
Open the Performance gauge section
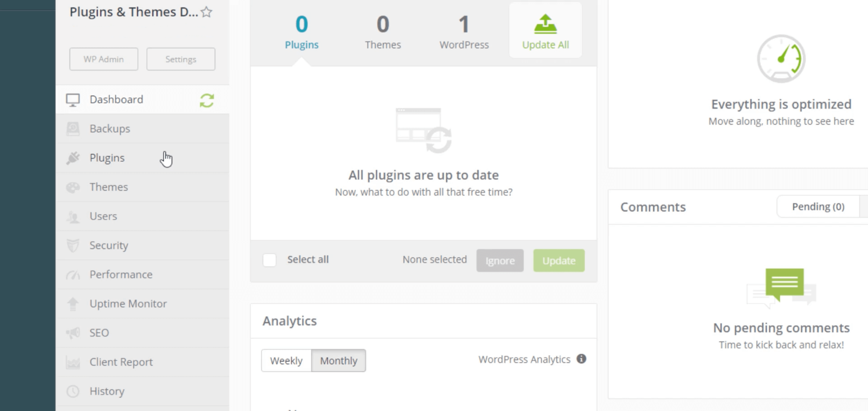[x=121, y=275]
